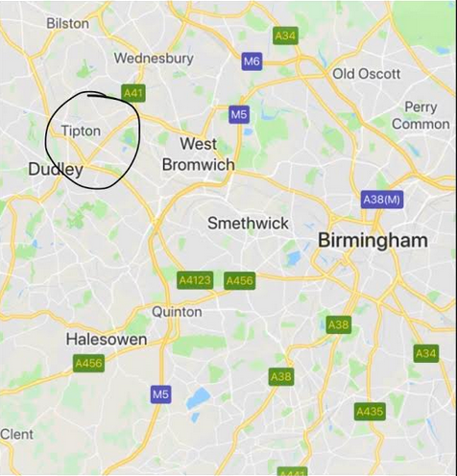Click the M6 motorway shield
Viewport: 457px width, 476px height.
click(252, 61)
